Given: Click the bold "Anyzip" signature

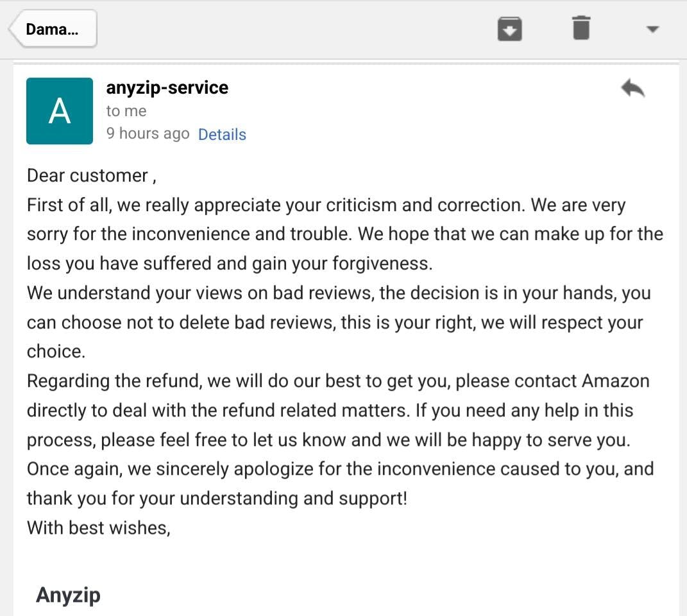Looking at the screenshot, I should tap(68, 595).
